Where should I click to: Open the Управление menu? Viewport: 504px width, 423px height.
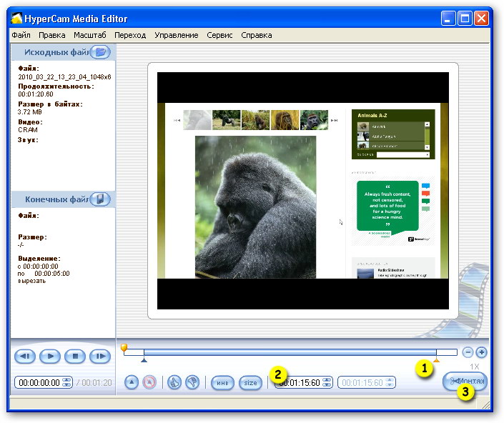coord(177,35)
